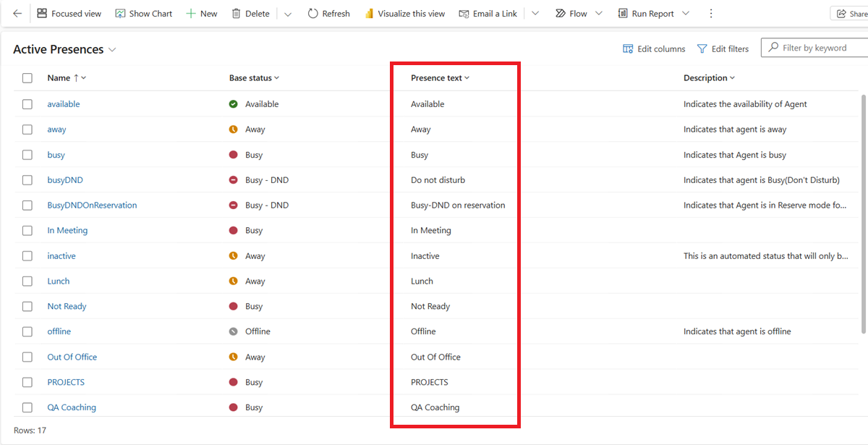Open the Flow menu
The height and width of the screenshot is (445, 868).
(579, 14)
